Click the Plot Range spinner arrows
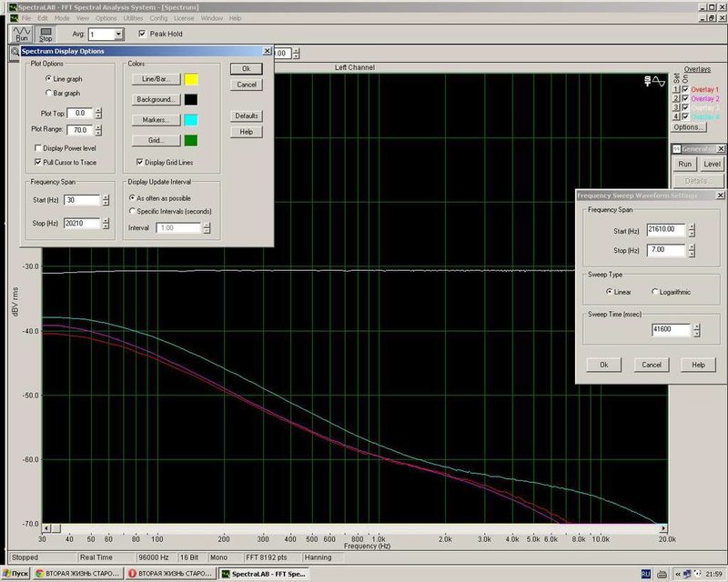Image resolution: width=728 pixels, height=582 pixels. click(98, 130)
